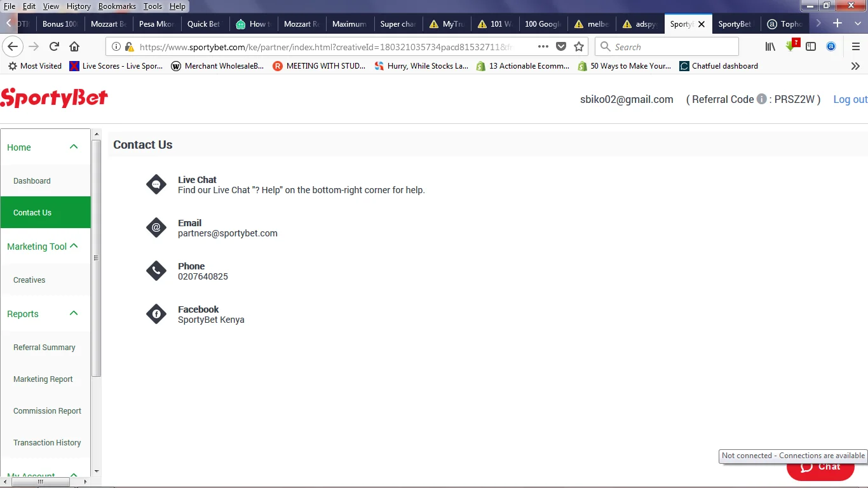Open the Library icon in toolbar
This screenshot has height=488, width=868.
pos(770,46)
